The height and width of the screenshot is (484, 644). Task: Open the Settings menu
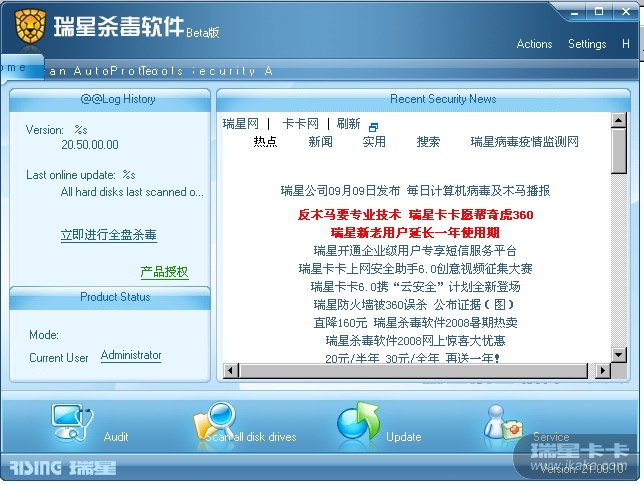pyautogui.click(x=587, y=44)
